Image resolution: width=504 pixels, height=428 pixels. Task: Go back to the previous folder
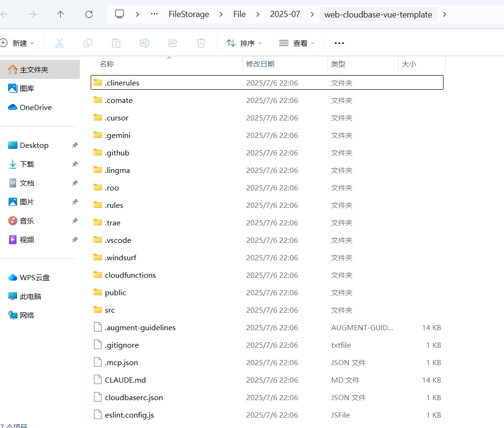4,14
